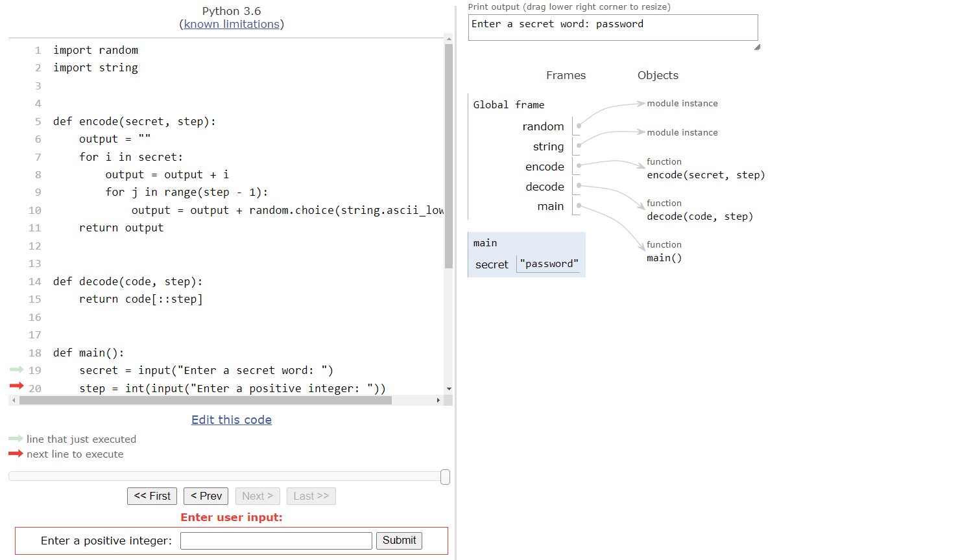The width and height of the screenshot is (971, 560).
Task: Open the known limitations link
Action: point(232,24)
